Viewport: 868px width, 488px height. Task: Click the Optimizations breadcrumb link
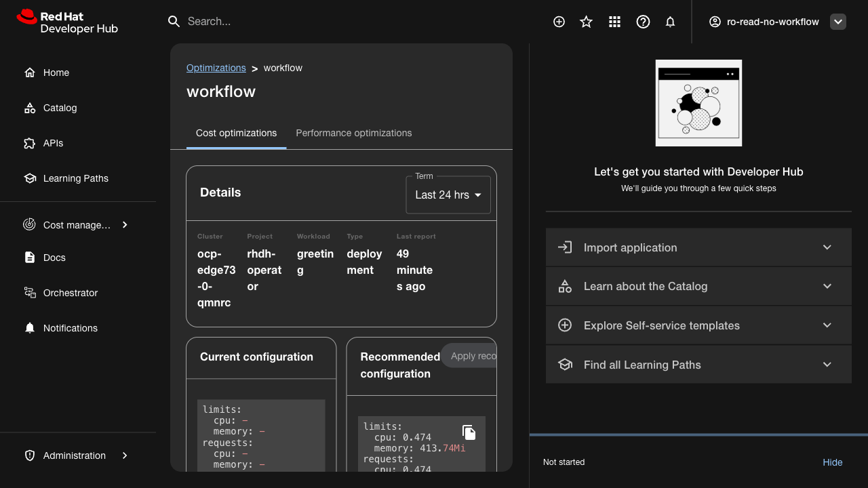[x=216, y=68]
